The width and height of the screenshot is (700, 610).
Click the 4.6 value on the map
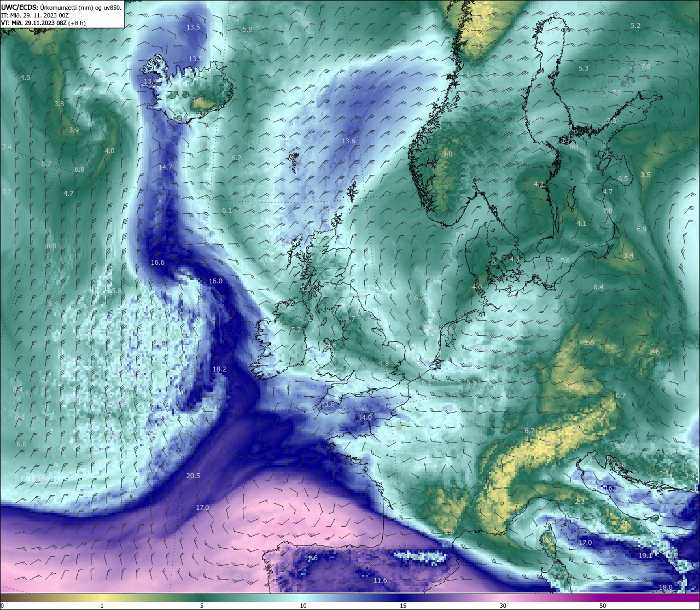coord(25,78)
